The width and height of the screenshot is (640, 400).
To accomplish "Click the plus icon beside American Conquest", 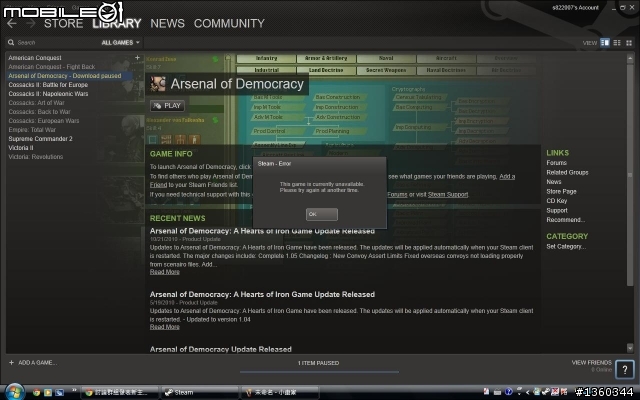I will tap(137, 58).
